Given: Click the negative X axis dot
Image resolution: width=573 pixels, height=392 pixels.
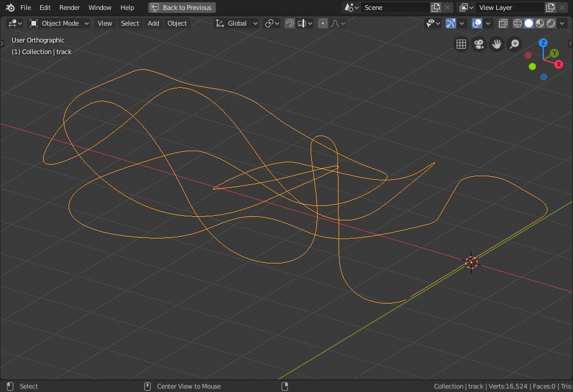Looking at the screenshot, I should [528, 55].
